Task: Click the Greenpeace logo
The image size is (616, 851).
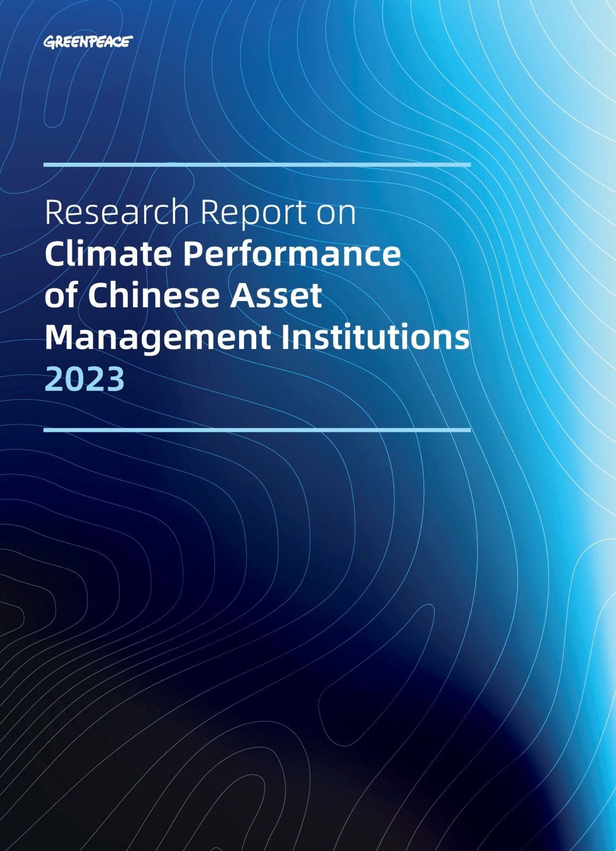Action: click(88, 41)
